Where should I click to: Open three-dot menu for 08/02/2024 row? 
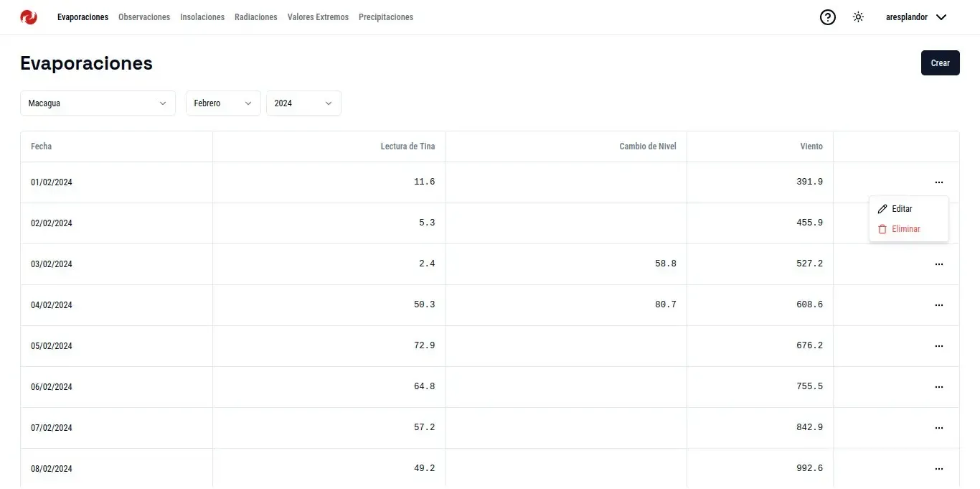point(938,469)
